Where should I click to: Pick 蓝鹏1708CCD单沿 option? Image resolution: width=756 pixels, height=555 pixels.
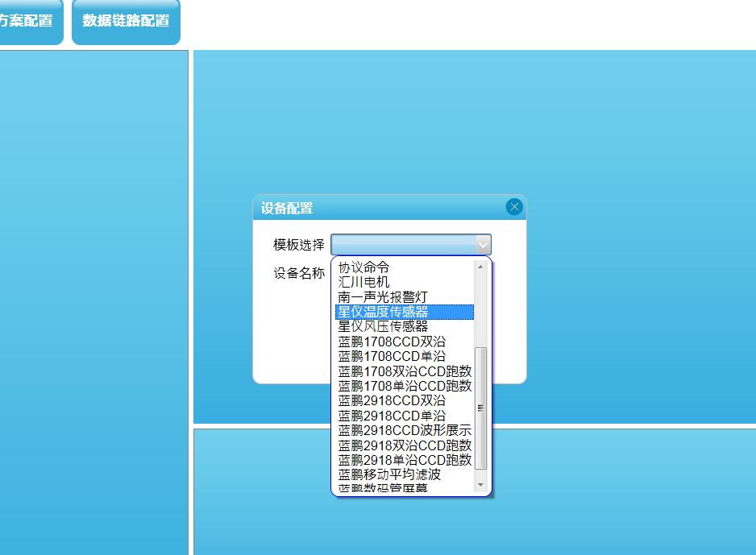pyautogui.click(x=392, y=356)
